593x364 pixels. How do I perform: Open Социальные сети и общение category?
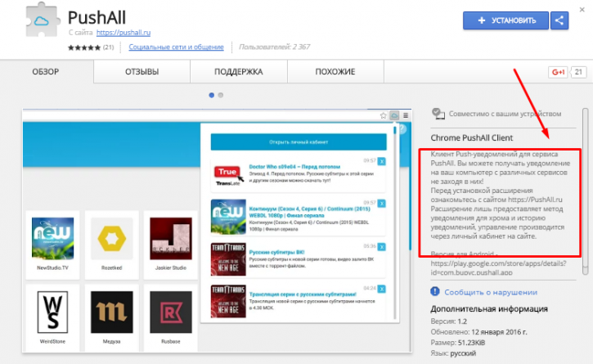(176, 47)
